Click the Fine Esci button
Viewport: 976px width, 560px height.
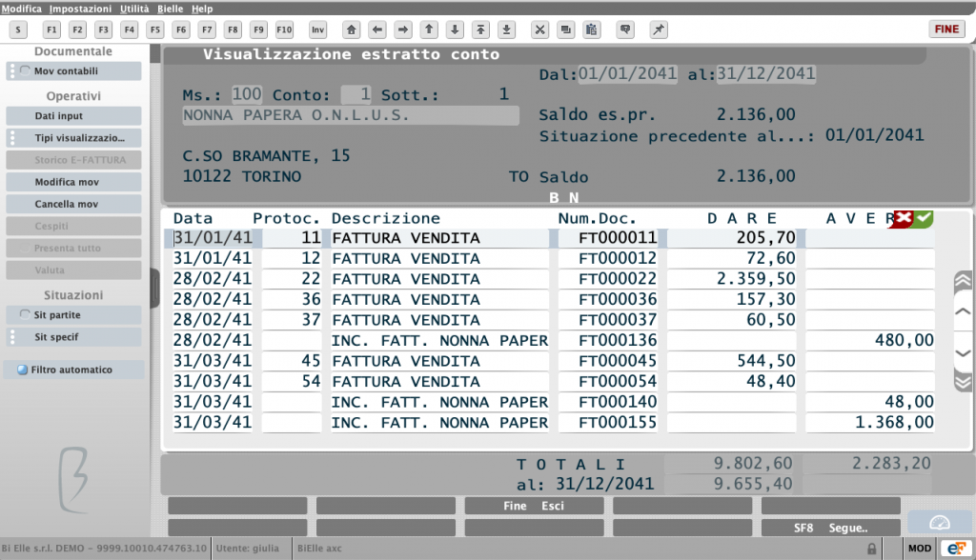(x=534, y=506)
